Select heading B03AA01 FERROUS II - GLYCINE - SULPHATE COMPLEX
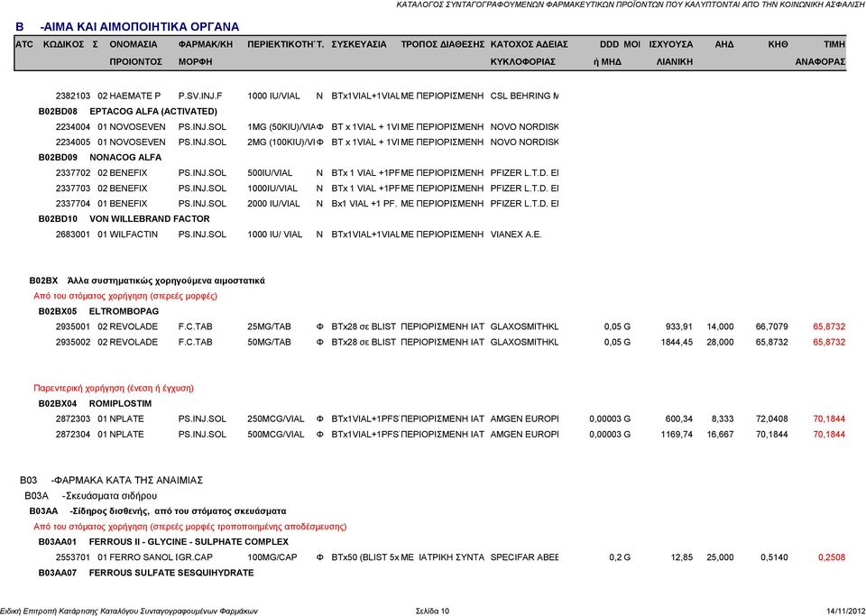 [x=163, y=542]
